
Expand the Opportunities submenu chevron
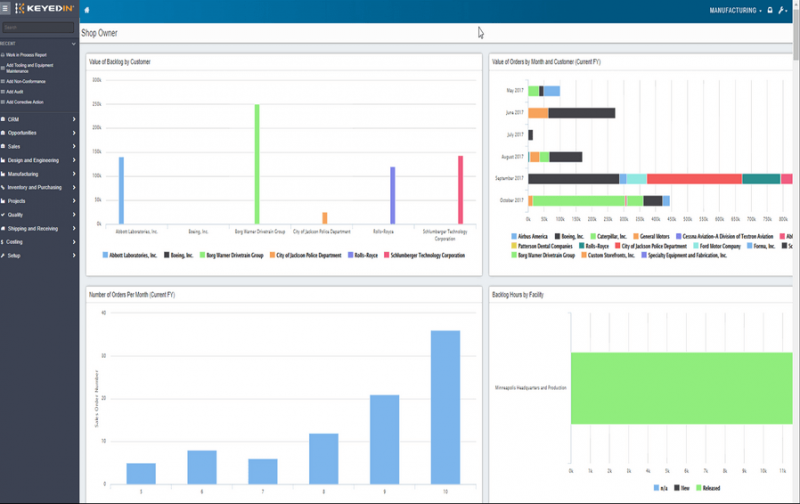[x=74, y=133]
